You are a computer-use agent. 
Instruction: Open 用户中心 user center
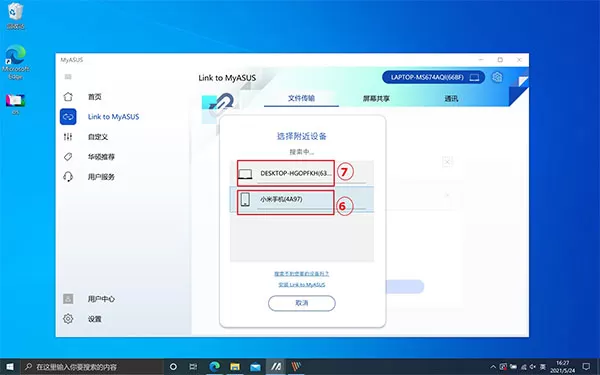[x=101, y=299]
